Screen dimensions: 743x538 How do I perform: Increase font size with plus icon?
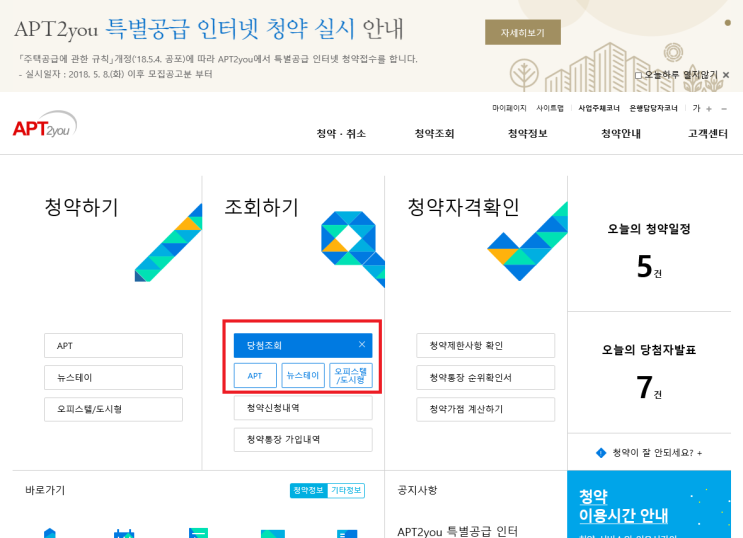tap(709, 109)
